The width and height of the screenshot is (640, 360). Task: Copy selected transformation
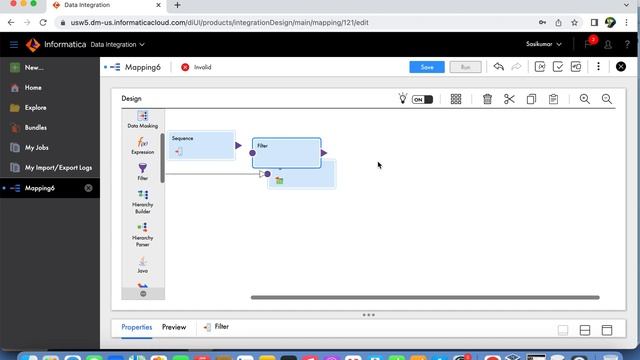531,99
